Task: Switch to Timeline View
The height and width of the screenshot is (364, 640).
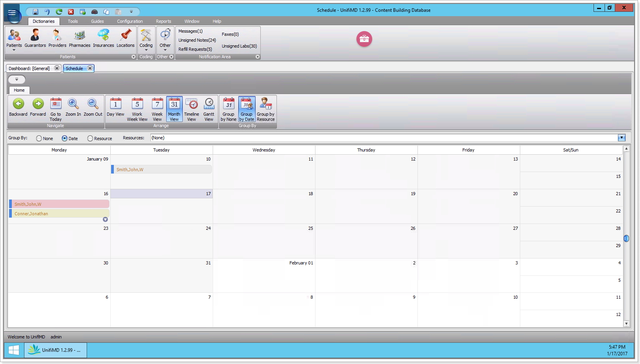Action: point(191,109)
